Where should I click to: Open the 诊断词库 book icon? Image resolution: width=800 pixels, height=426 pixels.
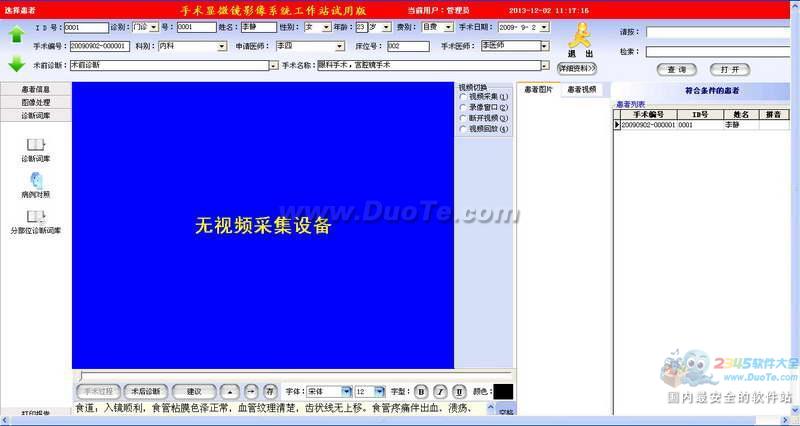(35, 145)
